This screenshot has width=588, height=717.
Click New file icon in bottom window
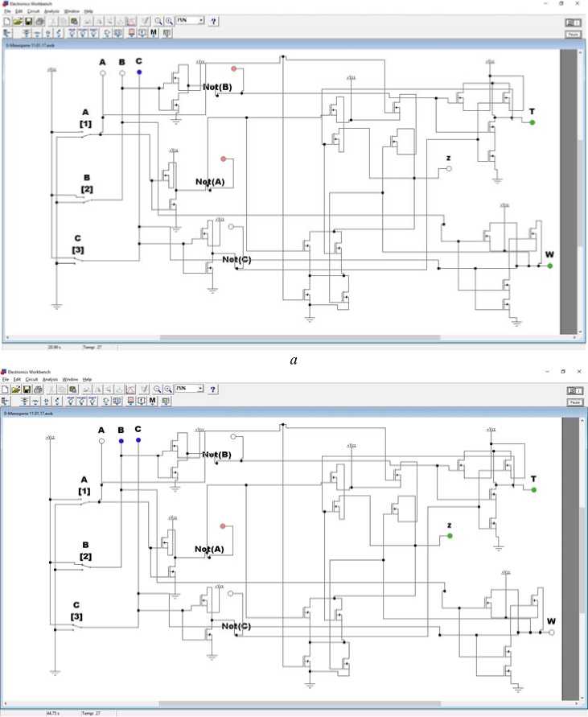click(x=5, y=389)
